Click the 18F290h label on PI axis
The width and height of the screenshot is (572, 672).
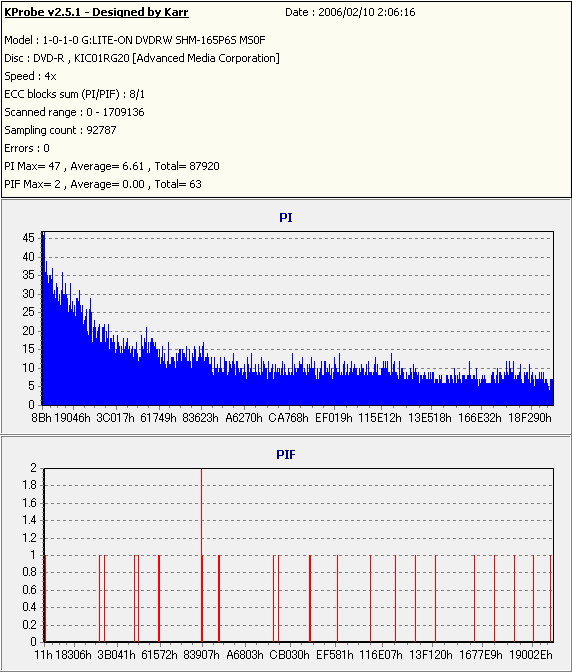530,418
